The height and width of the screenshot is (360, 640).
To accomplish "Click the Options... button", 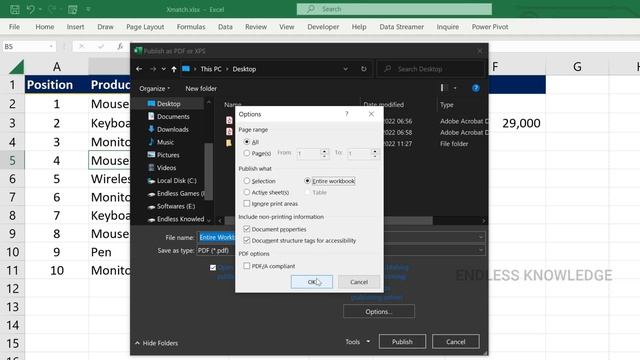I will (x=379, y=311).
